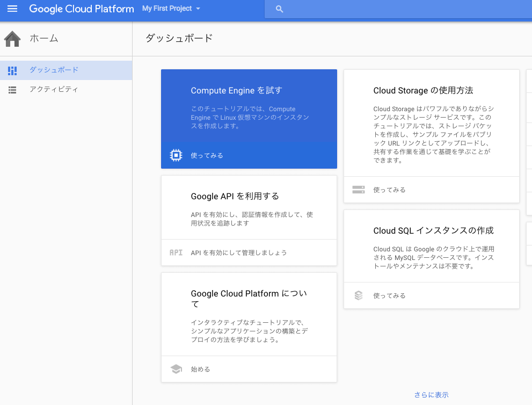Viewport: 532px width, 405px height.
Task: Click the Compute Engine chip icon
Action: click(x=176, y=155)
